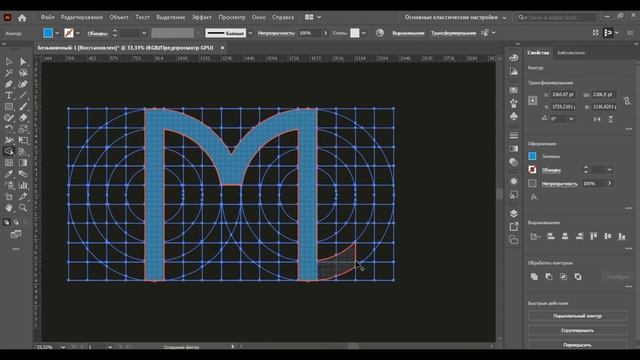Select the Mesh tool

click(x=9, y=163)
